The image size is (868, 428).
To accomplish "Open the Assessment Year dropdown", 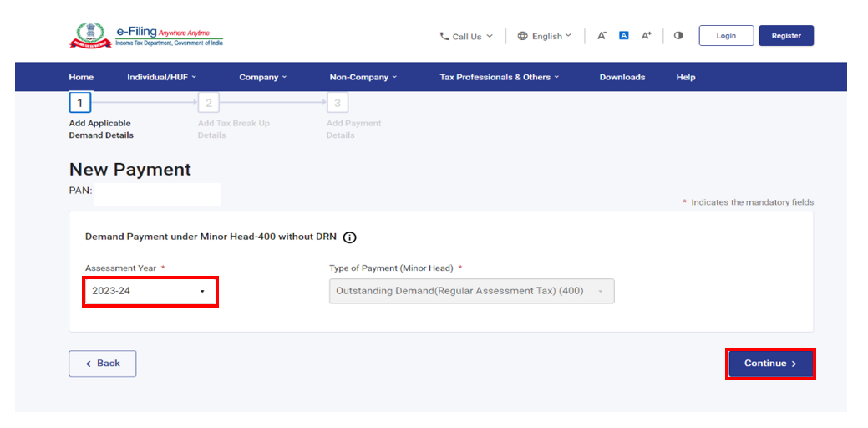I will tap(150, 291).
